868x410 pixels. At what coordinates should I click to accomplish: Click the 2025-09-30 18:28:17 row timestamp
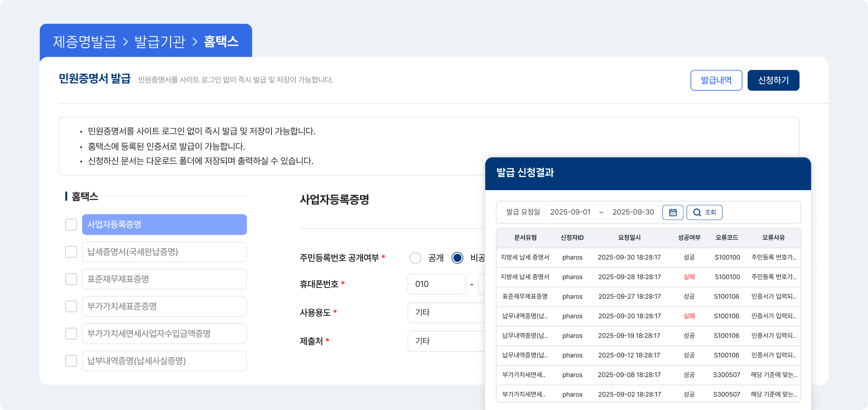click(629, 258)
